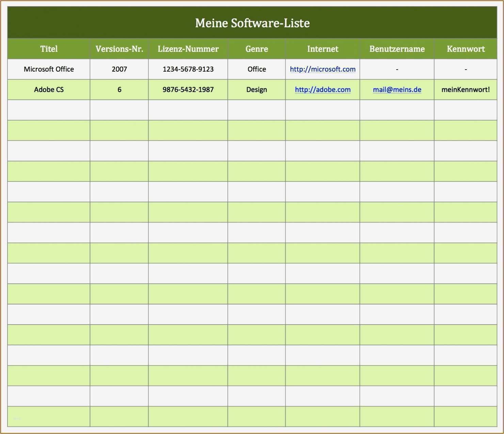Select the Benutzername column header
The width and height of the screenshot is (504, 434).
point(397,48)
